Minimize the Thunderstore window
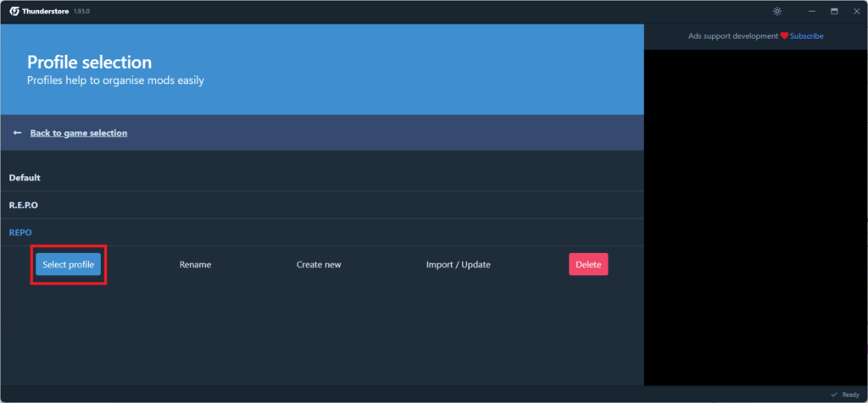The height and width of the screenshot is (403, 868). coord(812,12)
